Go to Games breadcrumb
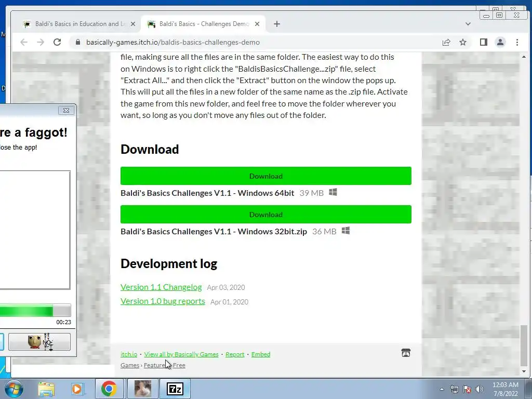 (x=130, y=365)
